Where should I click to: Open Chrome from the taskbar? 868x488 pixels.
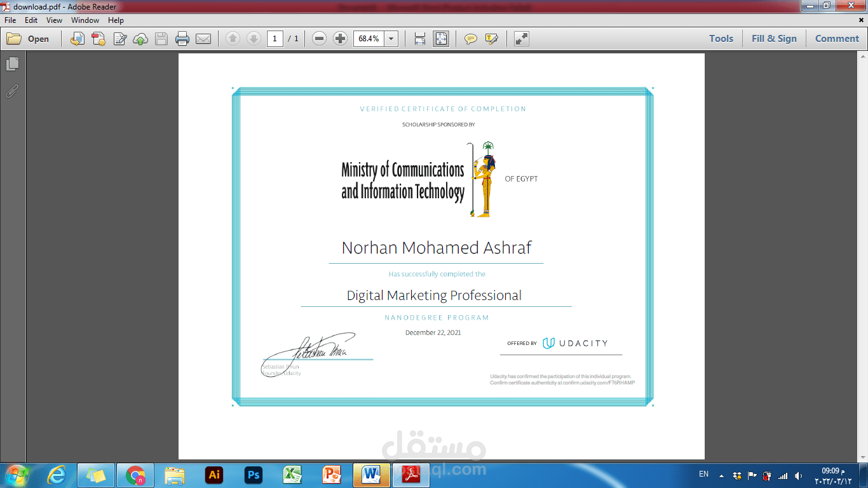pyautogui.click(x=135, y=475)
